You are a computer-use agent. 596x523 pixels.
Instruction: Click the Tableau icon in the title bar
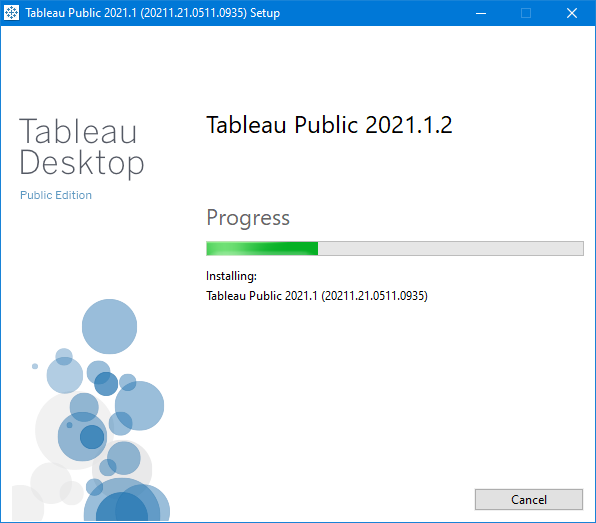click(x=11, y=13)
